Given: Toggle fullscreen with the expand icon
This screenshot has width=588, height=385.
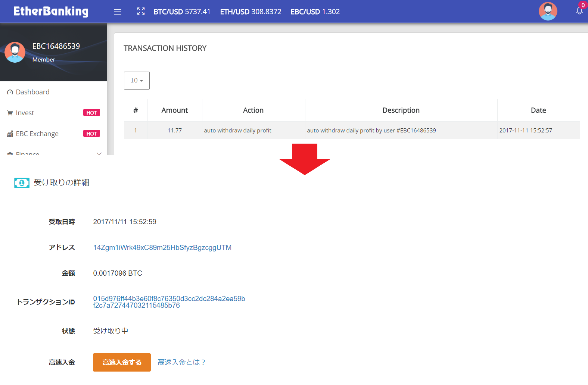Looking at the screenshot, I should 141,12.
